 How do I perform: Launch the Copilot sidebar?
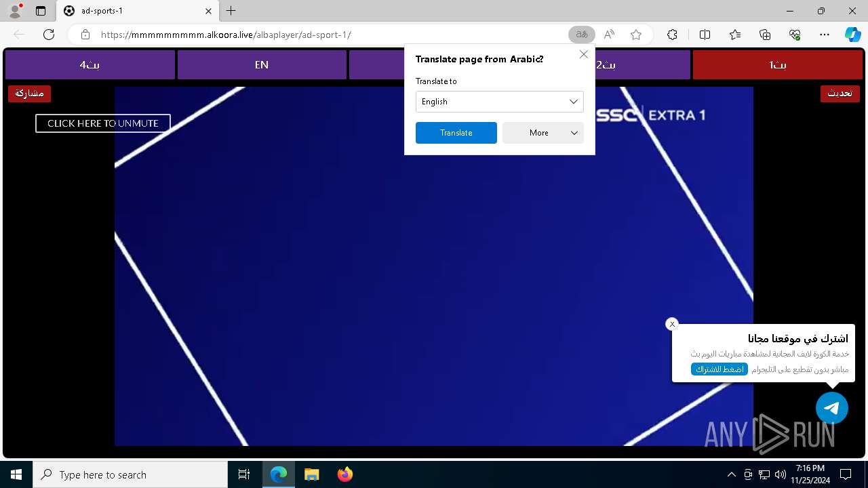[852, 35]
